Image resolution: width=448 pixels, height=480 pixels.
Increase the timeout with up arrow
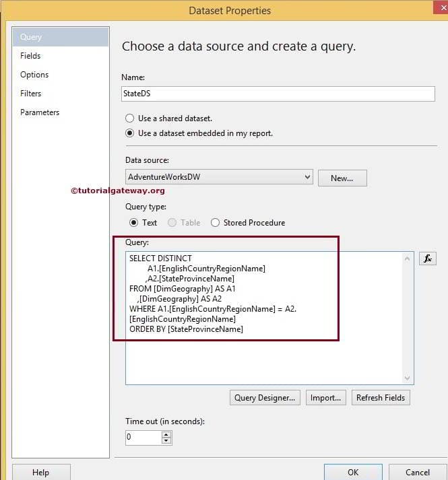[166, 434]
